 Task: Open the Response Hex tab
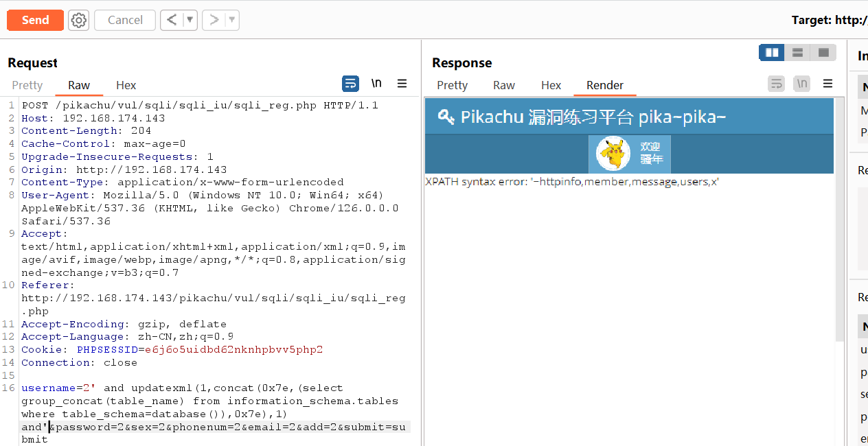[x=551, y=85]
